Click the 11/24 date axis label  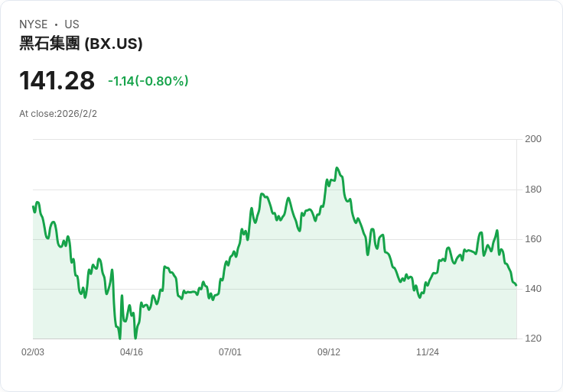point(428,352)
